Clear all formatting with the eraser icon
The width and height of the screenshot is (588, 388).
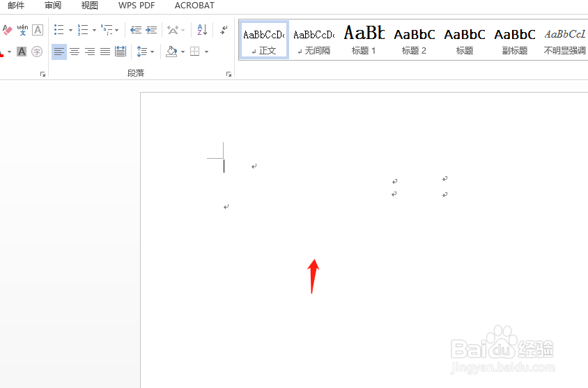tap(7, 30)
